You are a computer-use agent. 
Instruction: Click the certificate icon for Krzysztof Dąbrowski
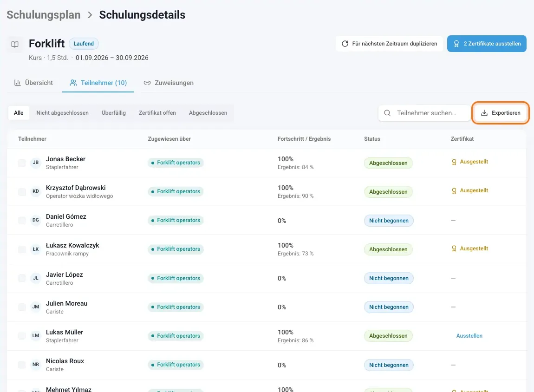(x=454, y=191)
